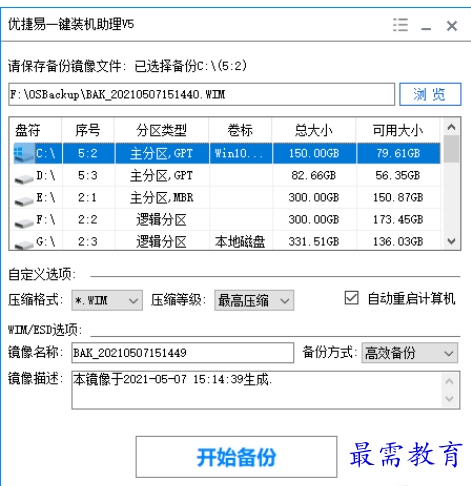Click the 136.03GB free size cell
The height and width of the screenshot is (486, 471).
[x=398, y=241]
